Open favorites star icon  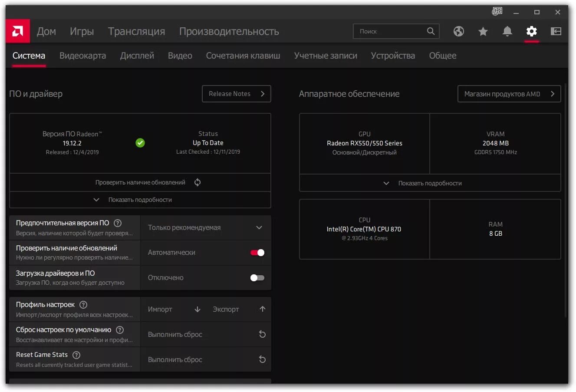[483, 31]
